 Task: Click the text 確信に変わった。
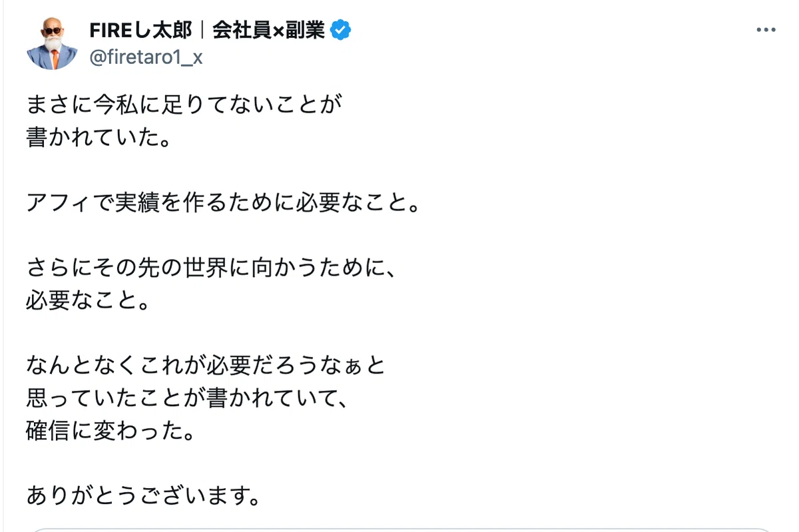(110, 431)
